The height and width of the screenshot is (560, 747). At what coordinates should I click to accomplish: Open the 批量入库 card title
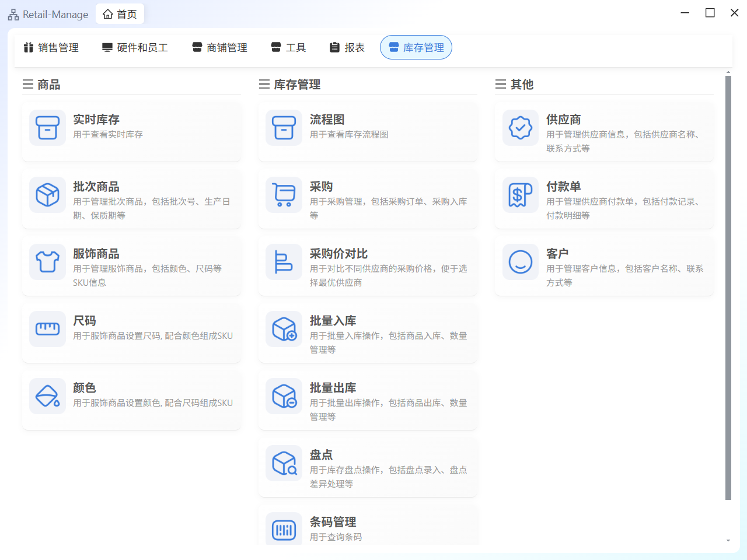click(x=333, y=321)
